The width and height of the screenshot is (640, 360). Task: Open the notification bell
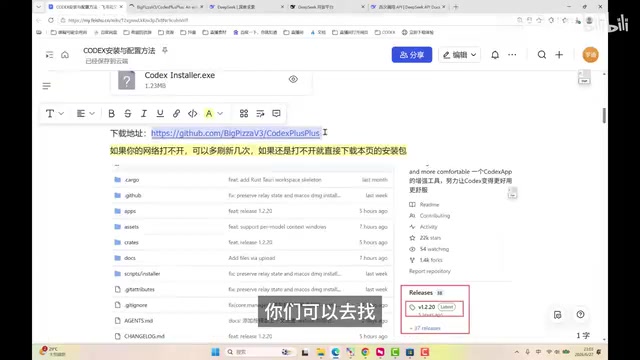click(x=495, y=55)
